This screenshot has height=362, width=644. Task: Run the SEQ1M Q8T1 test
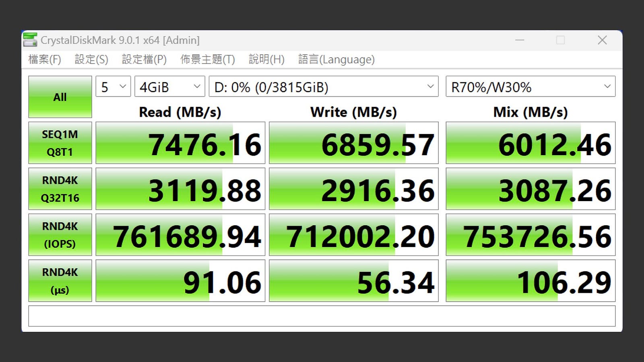[60, 143]
